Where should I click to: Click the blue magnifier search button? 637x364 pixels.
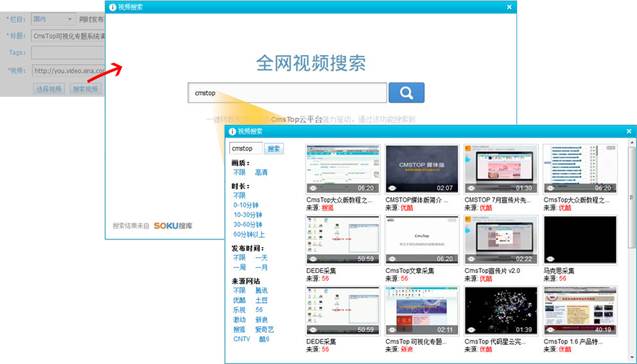406,93
